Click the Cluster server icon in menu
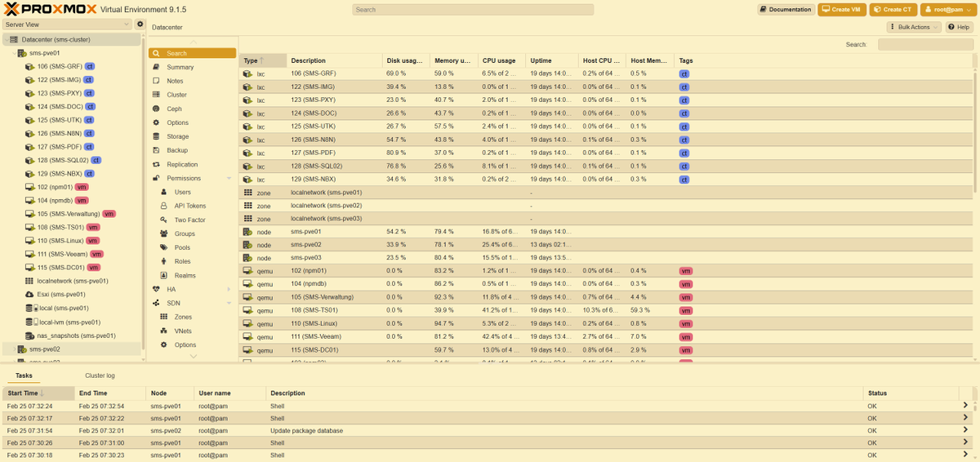Image resolution: width=980 pixels, height=462 pixels. pos(156,95)
